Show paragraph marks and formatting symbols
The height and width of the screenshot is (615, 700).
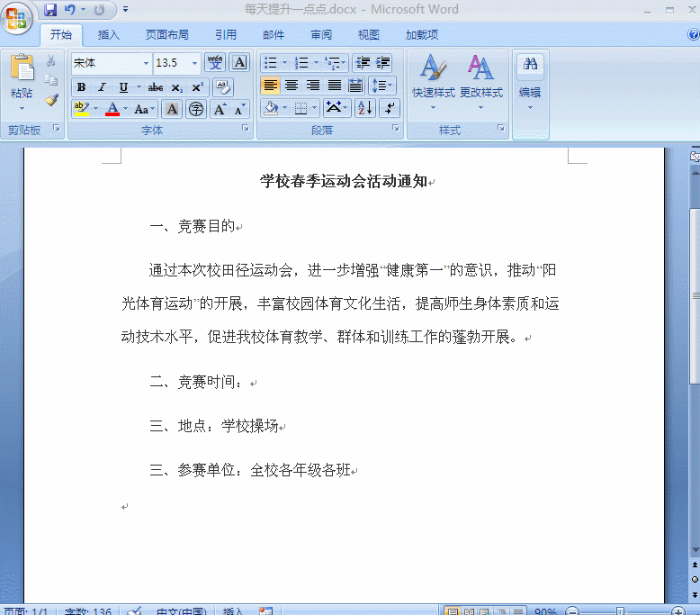coord(390,108)
